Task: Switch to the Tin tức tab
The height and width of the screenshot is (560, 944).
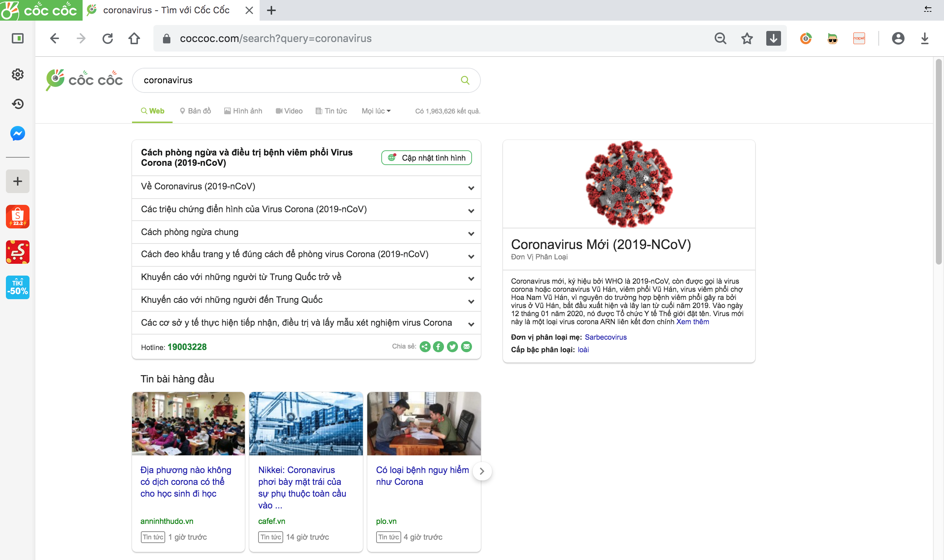Action: (331, 111)
